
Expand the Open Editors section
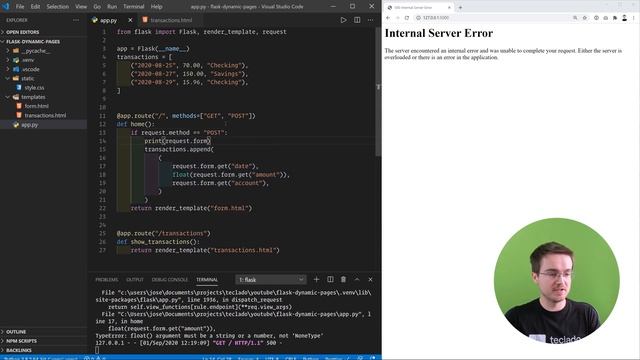point(22,32)
